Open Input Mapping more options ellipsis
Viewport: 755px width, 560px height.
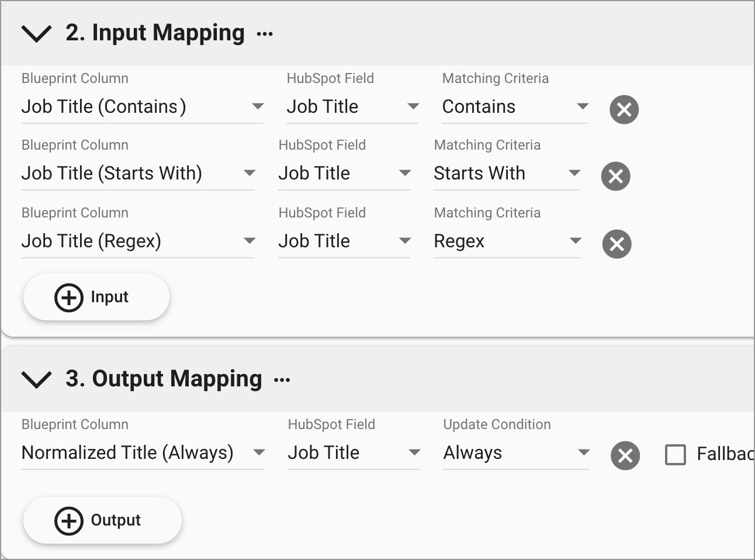point(265,34)
